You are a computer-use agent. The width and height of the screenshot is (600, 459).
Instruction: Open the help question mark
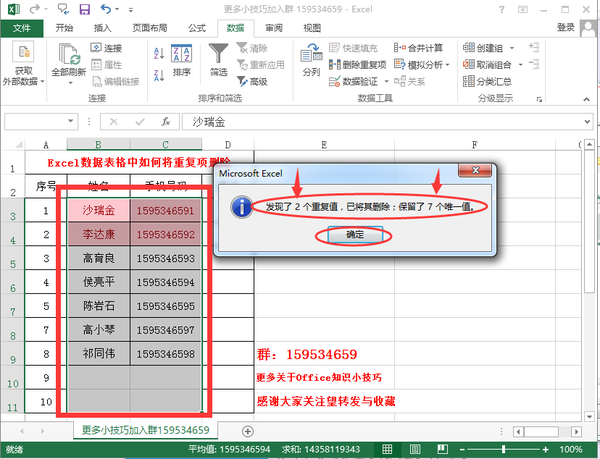tap(502, 10)
